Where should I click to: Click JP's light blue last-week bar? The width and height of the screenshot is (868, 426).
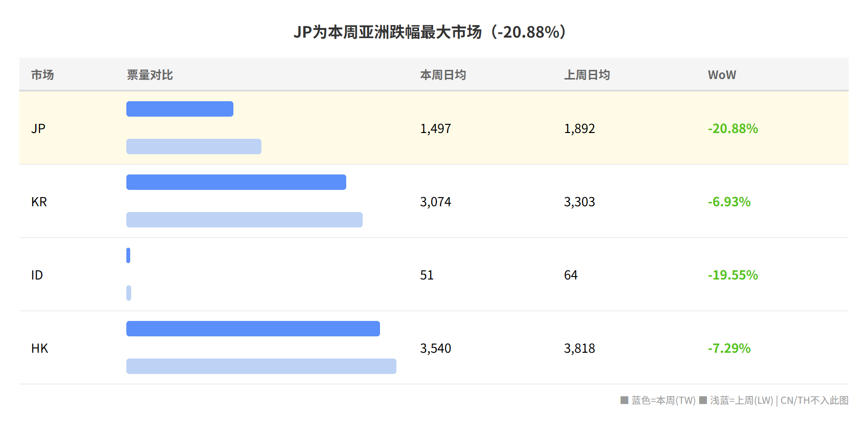pos(194,146)
